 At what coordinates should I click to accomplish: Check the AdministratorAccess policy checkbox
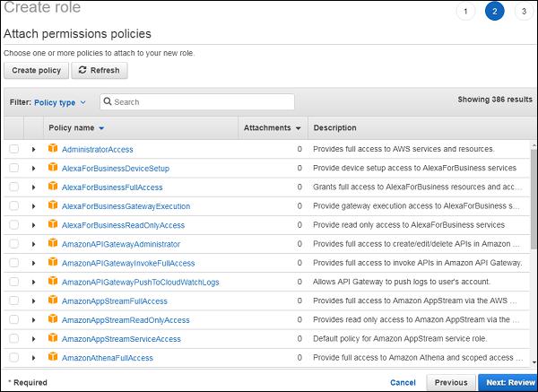point(13,149)
